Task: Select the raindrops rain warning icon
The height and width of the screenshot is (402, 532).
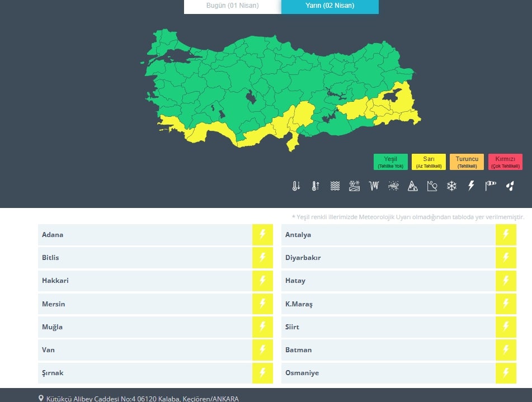Action: [x=510, y=186]
